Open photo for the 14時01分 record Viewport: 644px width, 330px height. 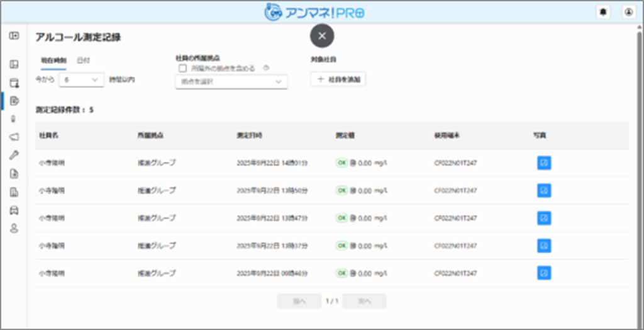(x=544, y=163)
